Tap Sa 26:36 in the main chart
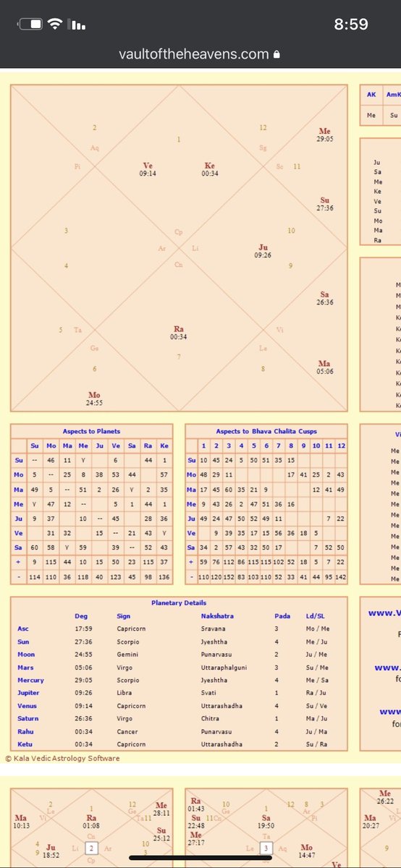Image resolution: width=401 pixels, height=868 pixels. click(326, 298)
